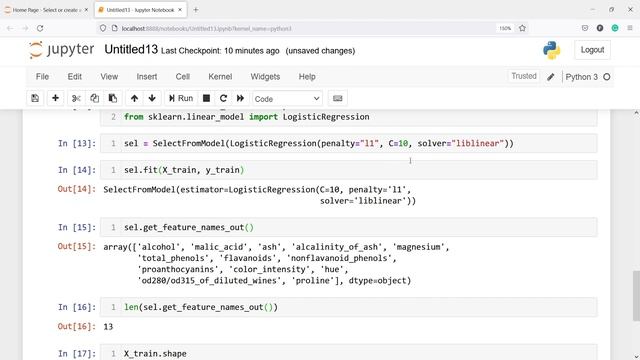Image resolution: width=640 pixels, height=360 pixels.
Task: Copy selected cells icon
Action: [x=94, y=98]
